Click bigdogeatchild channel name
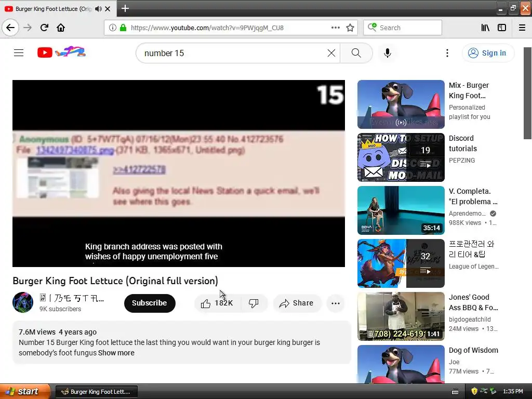 [x=470, y=320]
